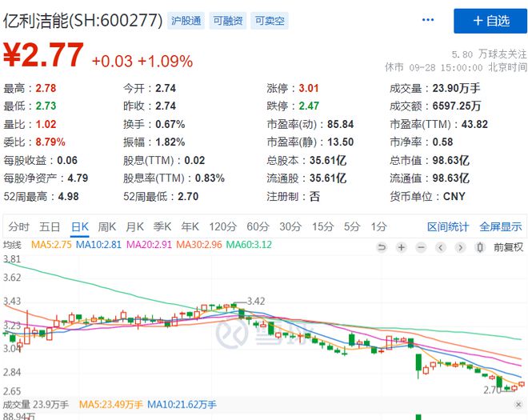Add stock to watchlist with 自选 button
This screenshot has width=528, height=420.
[490, 21]
